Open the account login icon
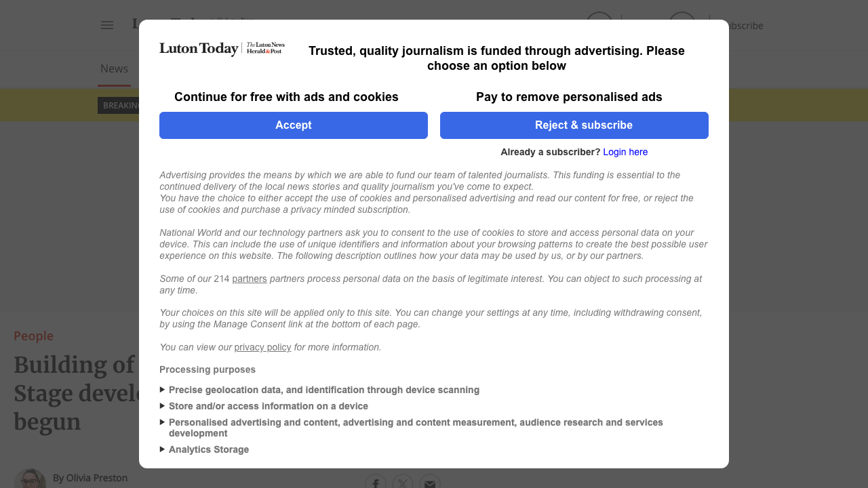 (682, 24)
